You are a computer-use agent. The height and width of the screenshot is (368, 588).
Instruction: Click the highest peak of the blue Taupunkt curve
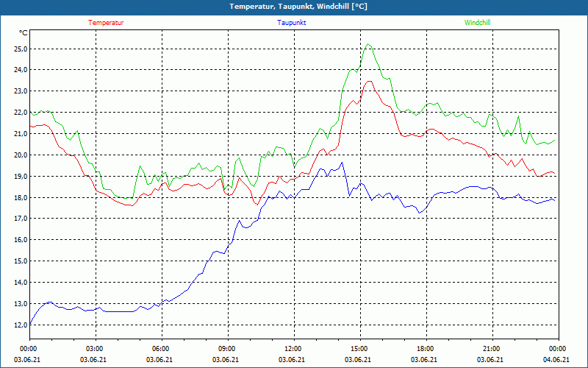[342, 163]
